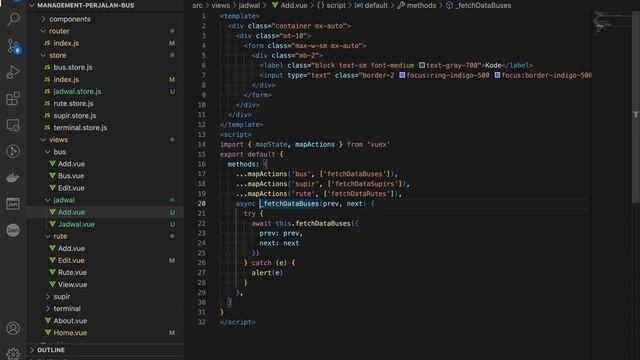Open the Docker whale icon
Viewport: 640px width, 360px height.
tap(13, 178)
